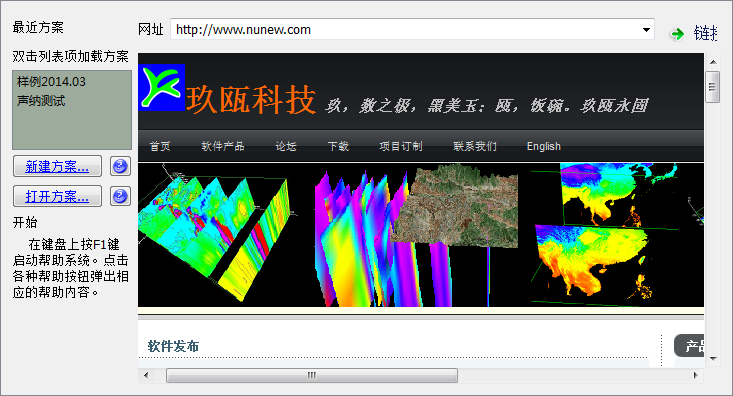Click into the 网址 address field
The image size is (733, 396).
[x=405, y=29]
